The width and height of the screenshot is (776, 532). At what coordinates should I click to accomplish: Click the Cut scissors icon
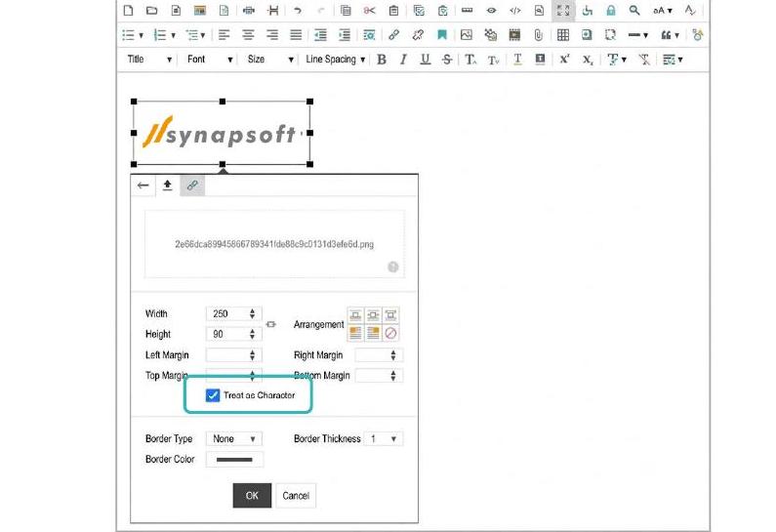tap(370, 11)
